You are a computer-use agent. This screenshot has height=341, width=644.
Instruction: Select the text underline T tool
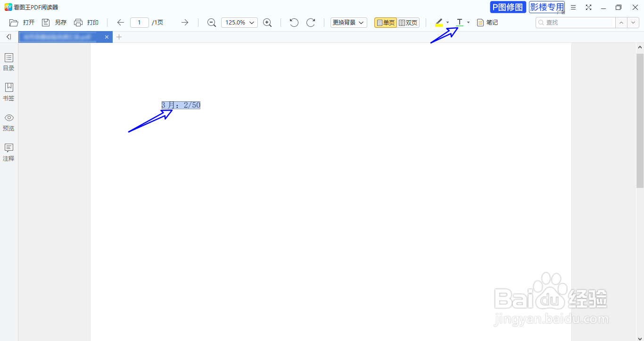point(460,23)
